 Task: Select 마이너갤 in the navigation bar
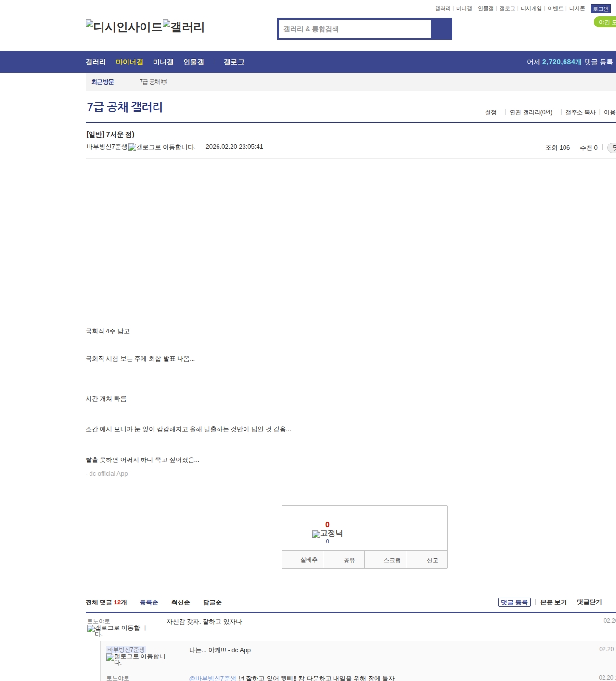point(129,62)
